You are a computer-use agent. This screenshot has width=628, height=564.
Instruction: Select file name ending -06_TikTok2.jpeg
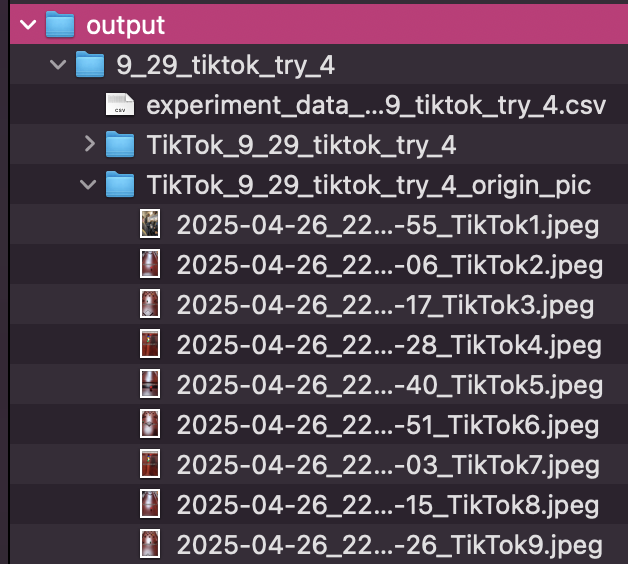(x=390, y=266)
